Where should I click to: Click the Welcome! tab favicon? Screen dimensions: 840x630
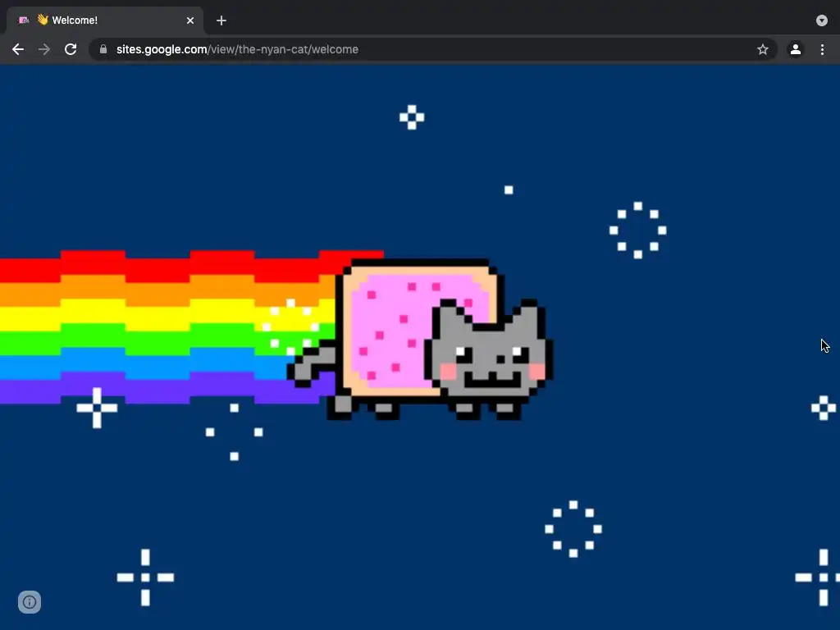click(24, 21)
